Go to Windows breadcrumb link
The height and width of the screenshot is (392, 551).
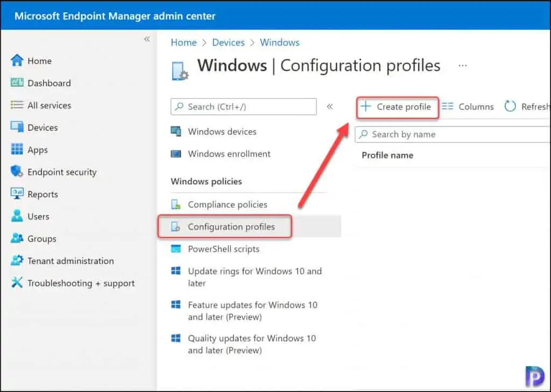tap(280, 42)
